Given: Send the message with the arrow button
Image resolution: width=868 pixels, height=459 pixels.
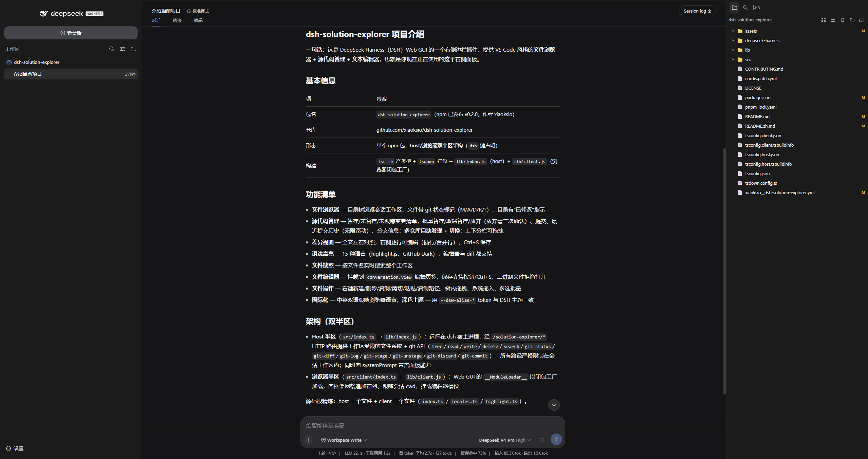Looking at the screenshot, I should tap(556, 439).
